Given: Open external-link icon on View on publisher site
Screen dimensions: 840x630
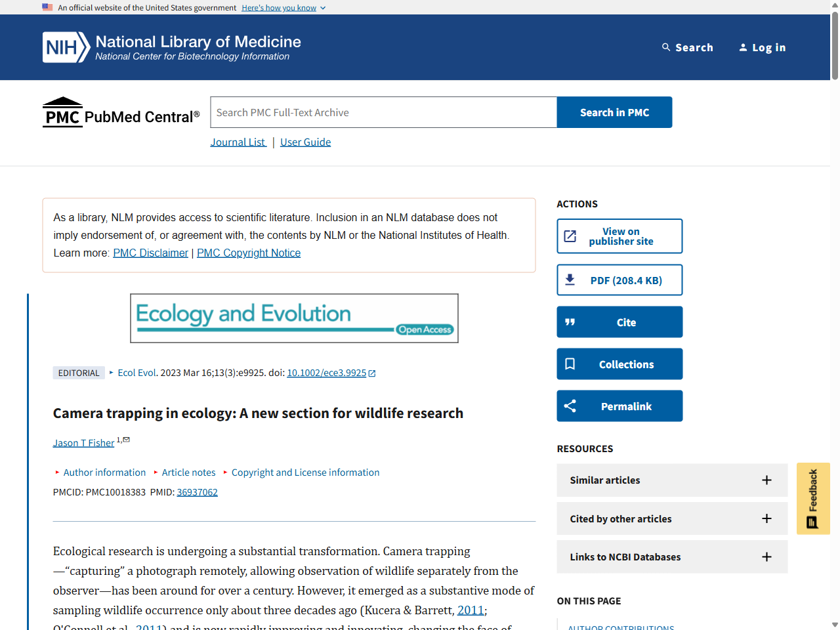Looking at the screenshot, I should [x=570, y=236].
